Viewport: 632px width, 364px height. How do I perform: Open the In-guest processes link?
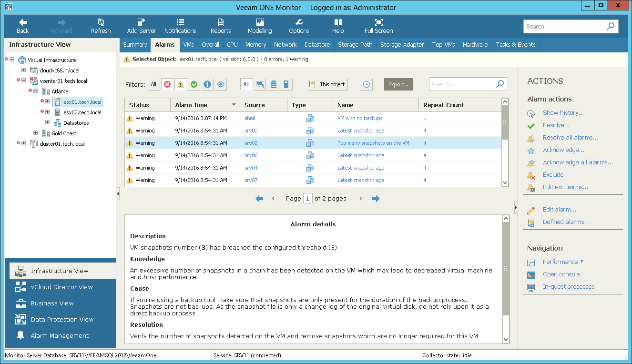coord(569,287)
